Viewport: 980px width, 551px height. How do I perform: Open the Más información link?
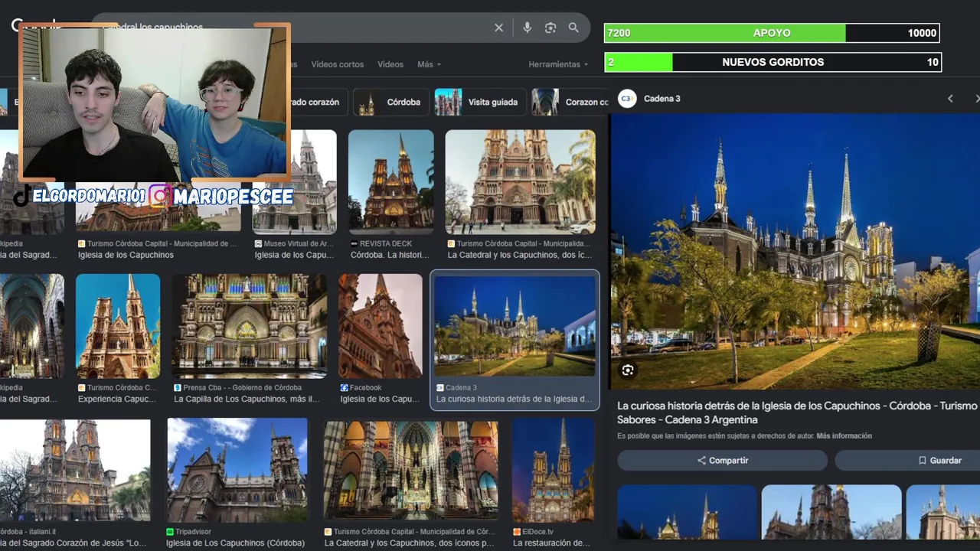[844, 436]
